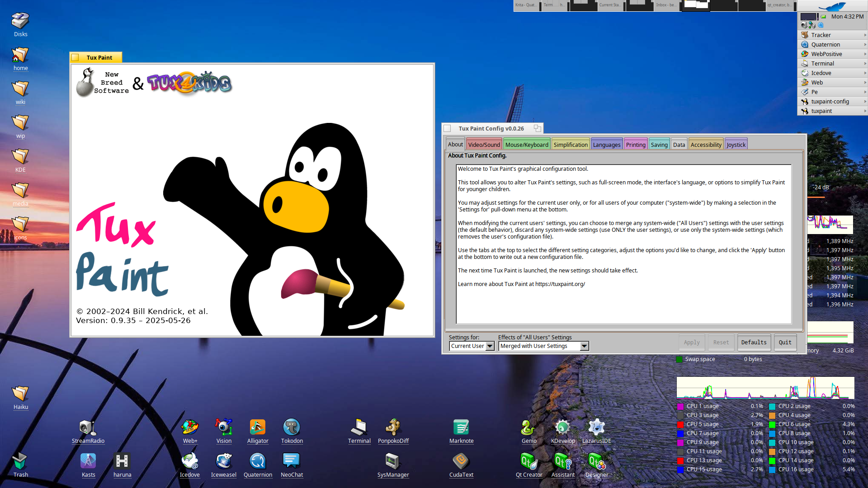Launch the PonpokoDiff desktop icon
The height and width of the screenshot is (488, 868).
(393, 427)
